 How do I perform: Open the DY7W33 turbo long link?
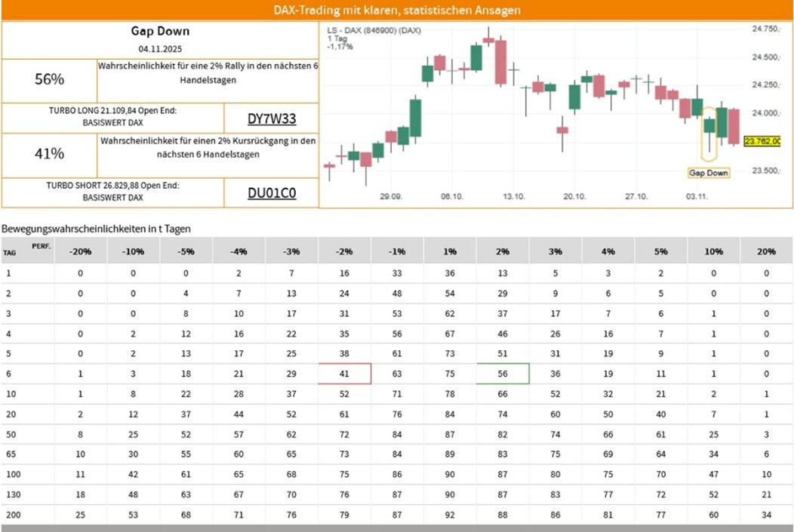click(x=272, y=118)
